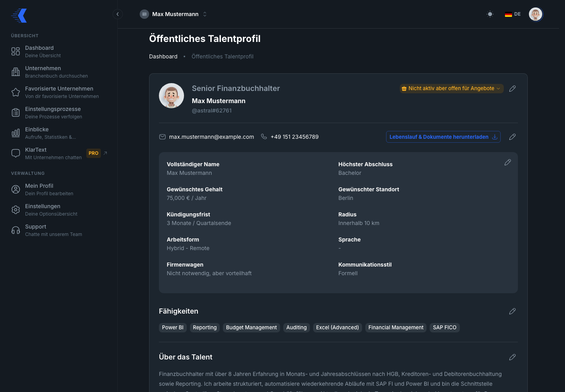
Task: Click the SAP FICO skill tag
Action: pos(445,328)
